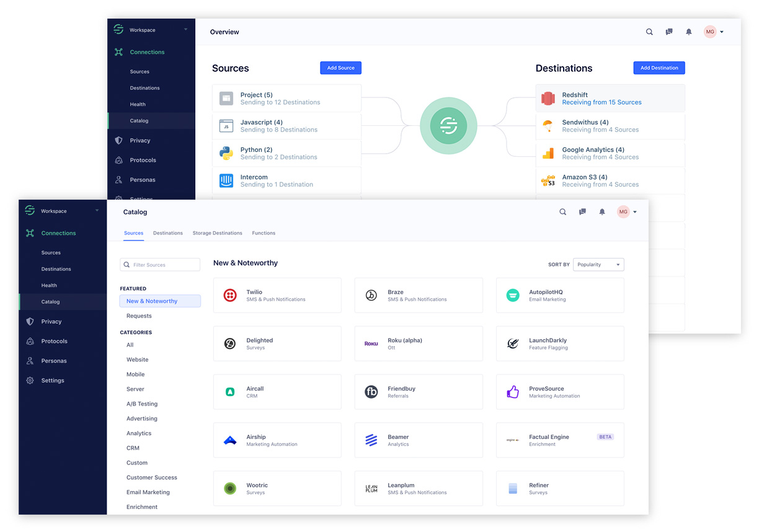Click the Google Analytics icon in Destinations
Screen dimensions: 759x532
click(548, 153)
